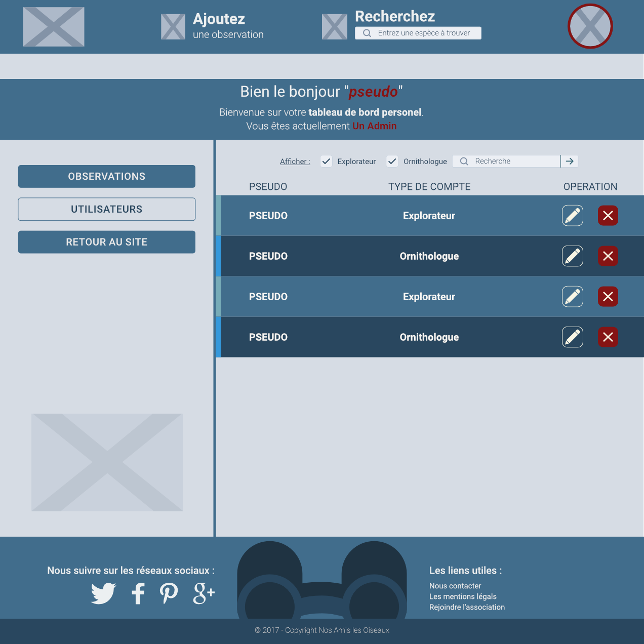Click Ornithologue type in fourth table row
This screenshot has width=644, height=644.
(429, 337)
